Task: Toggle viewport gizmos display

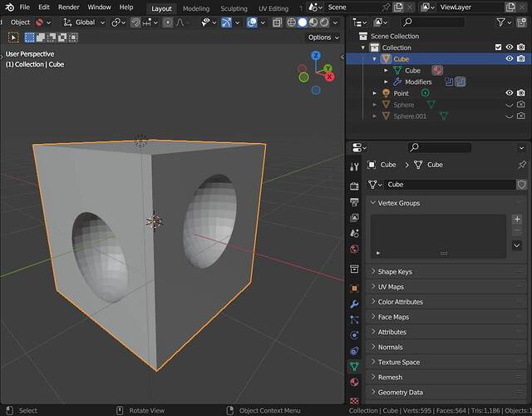Action: 226,22
